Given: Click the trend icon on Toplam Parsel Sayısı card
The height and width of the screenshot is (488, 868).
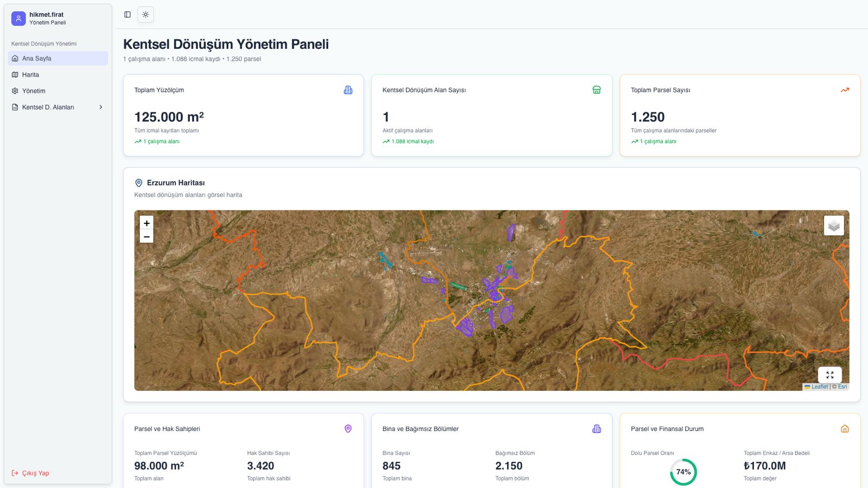Looking at the screenshot, I should click(x=845, y=90).
